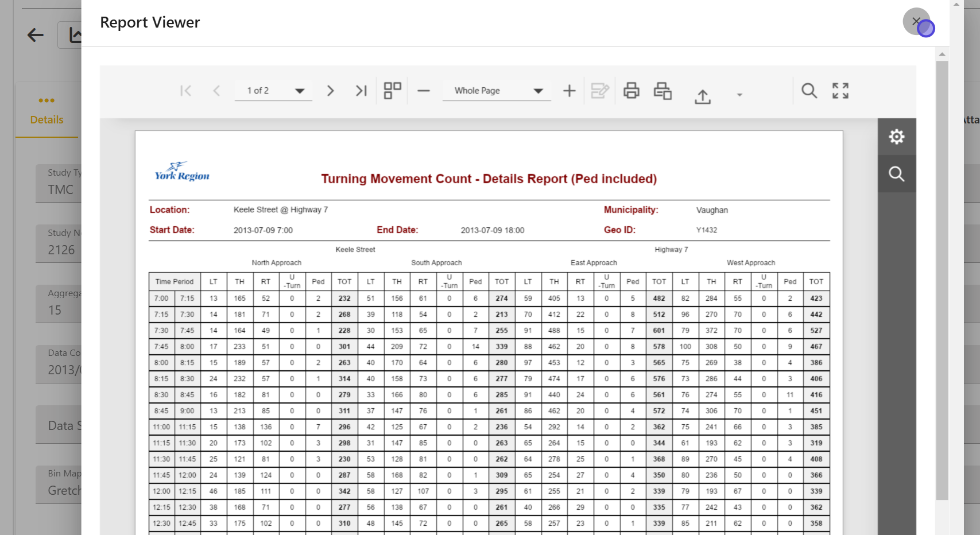Print the report

632,91
